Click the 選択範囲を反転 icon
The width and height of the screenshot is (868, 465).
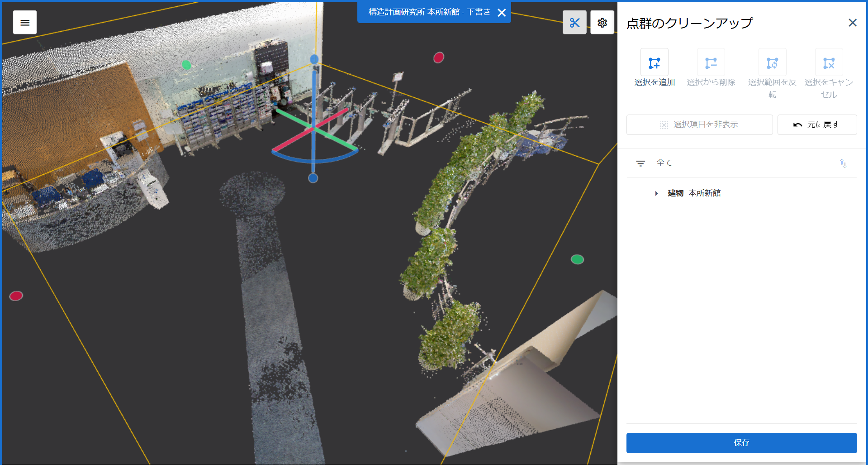click(773, 62)
